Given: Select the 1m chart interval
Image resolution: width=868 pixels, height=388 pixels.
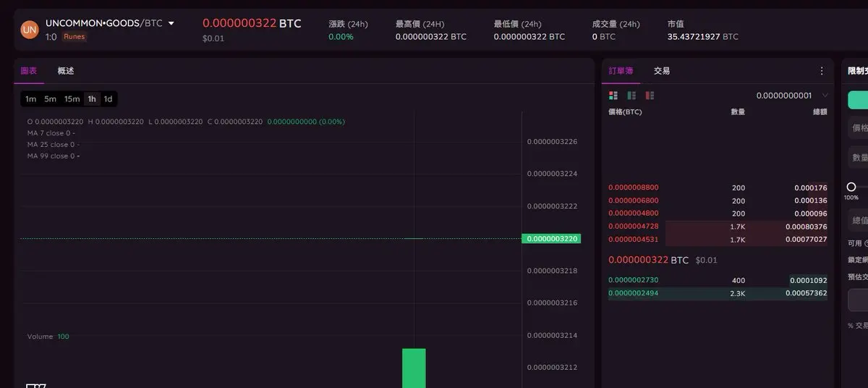Looking at the screenshot, I should pyautogui.click(x=30, y=99).
